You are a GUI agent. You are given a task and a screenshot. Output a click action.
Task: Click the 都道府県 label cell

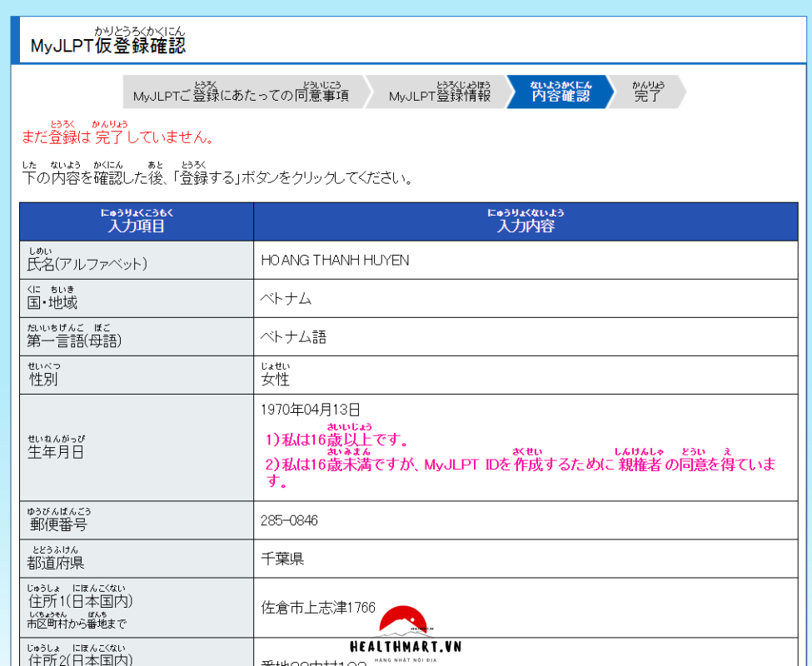point(137,559)
